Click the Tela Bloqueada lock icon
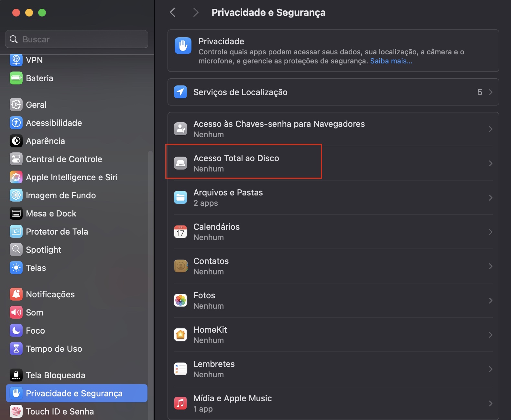 pos(16,375)
